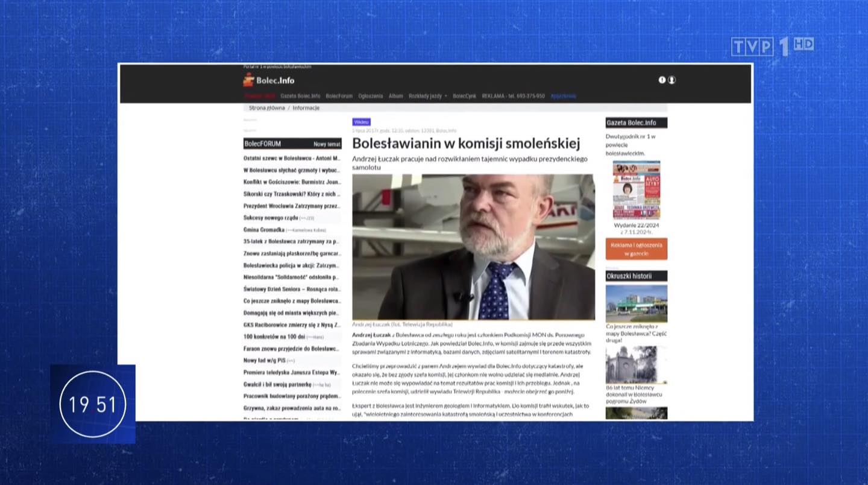Viewport: 868px width, 485px height.
Task: Open topic 'Co jeszcze zniknęło z mapy' in forum
Action: [x=292, y=301]
